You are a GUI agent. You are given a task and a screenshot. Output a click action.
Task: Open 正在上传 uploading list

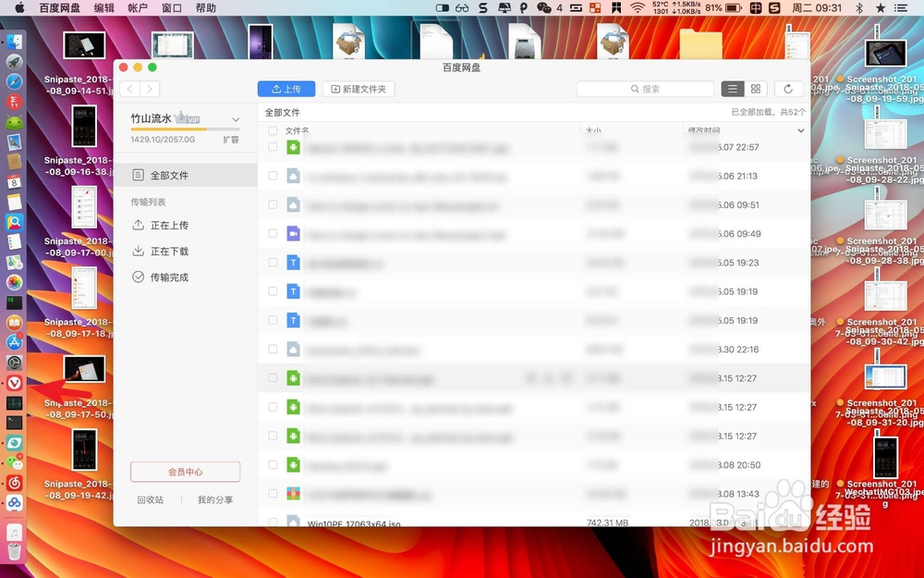click(x=160, y=226)
